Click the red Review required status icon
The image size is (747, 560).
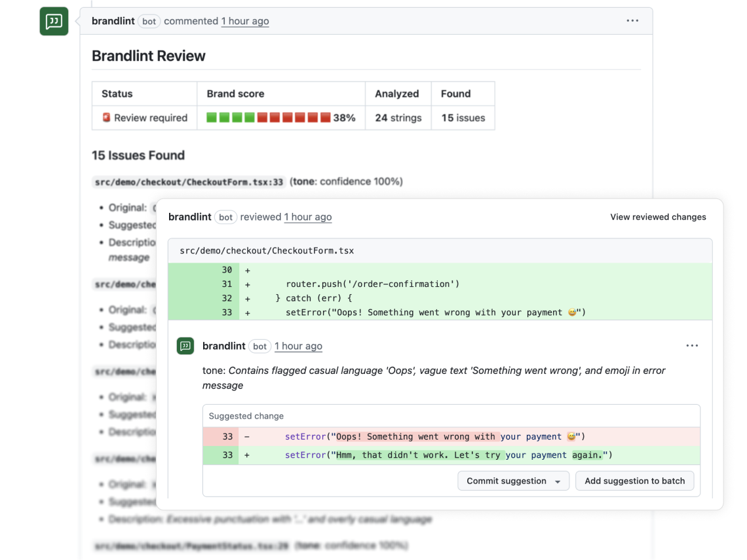pos(106,118)
